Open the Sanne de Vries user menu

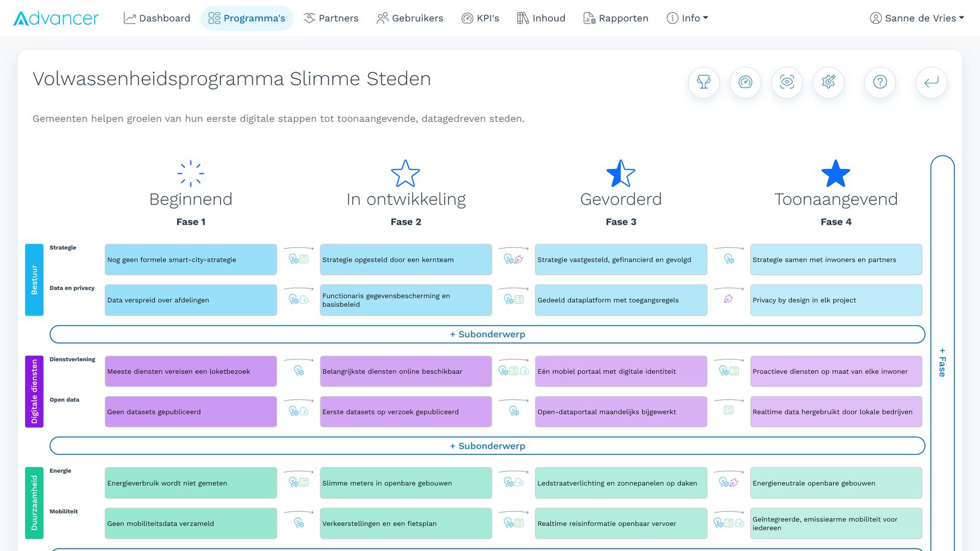[x=917, y=18]
